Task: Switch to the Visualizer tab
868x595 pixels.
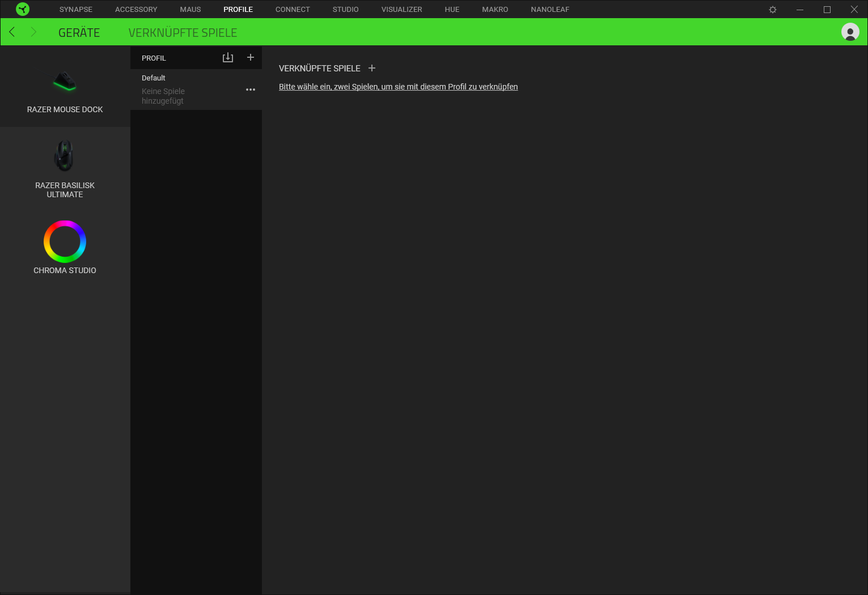Action: [x=402, y=10]
